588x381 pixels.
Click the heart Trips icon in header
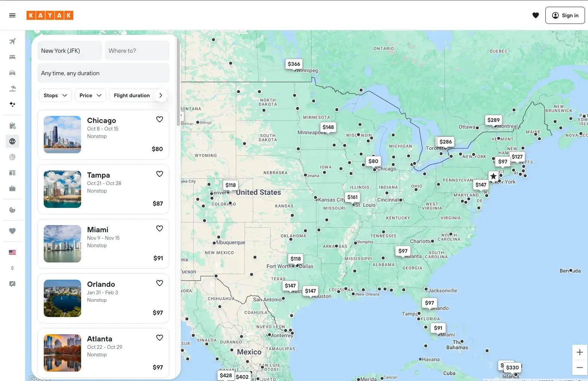(x=535, y=15)
